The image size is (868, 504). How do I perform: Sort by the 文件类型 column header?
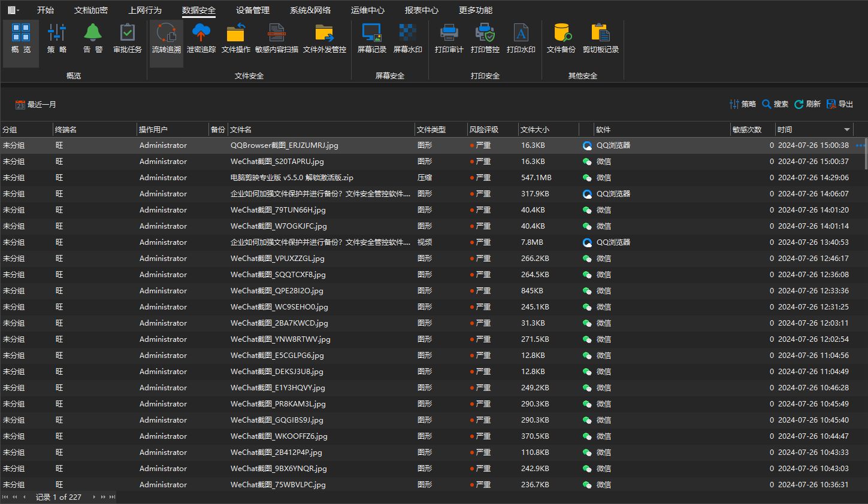pyautogui.click(x=441, y=129)
